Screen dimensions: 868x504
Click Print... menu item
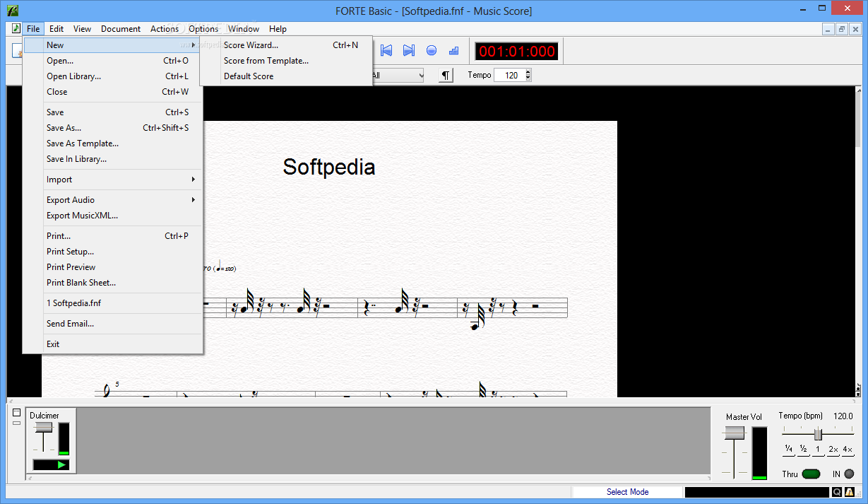113,236
